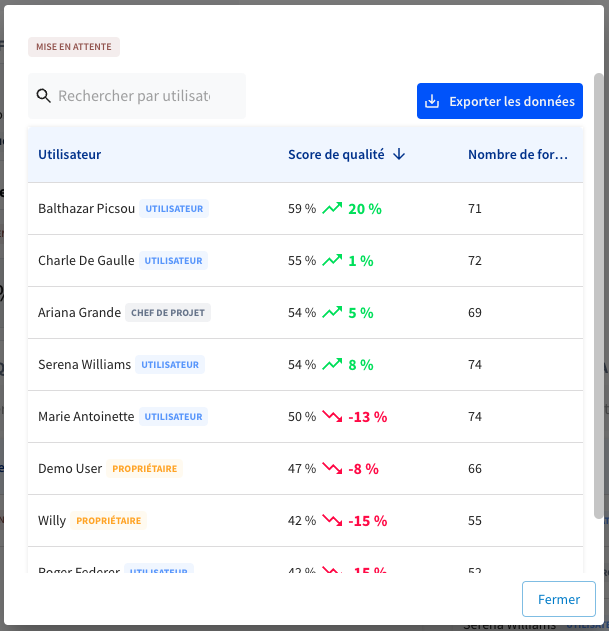Click the download icon in export button
Viewport: 609px width, 631px height.
432,101
